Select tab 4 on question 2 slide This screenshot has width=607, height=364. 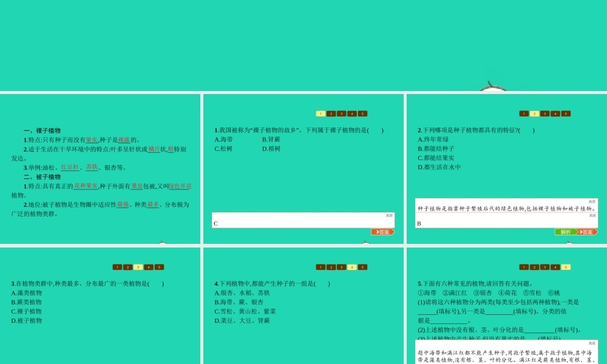(555, 113)
